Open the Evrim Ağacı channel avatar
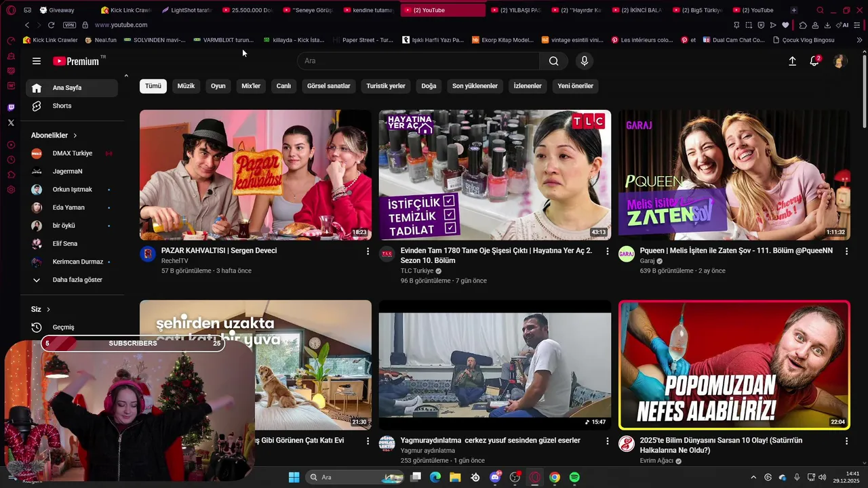Screen dimensions: 868x488 [627, 444]
